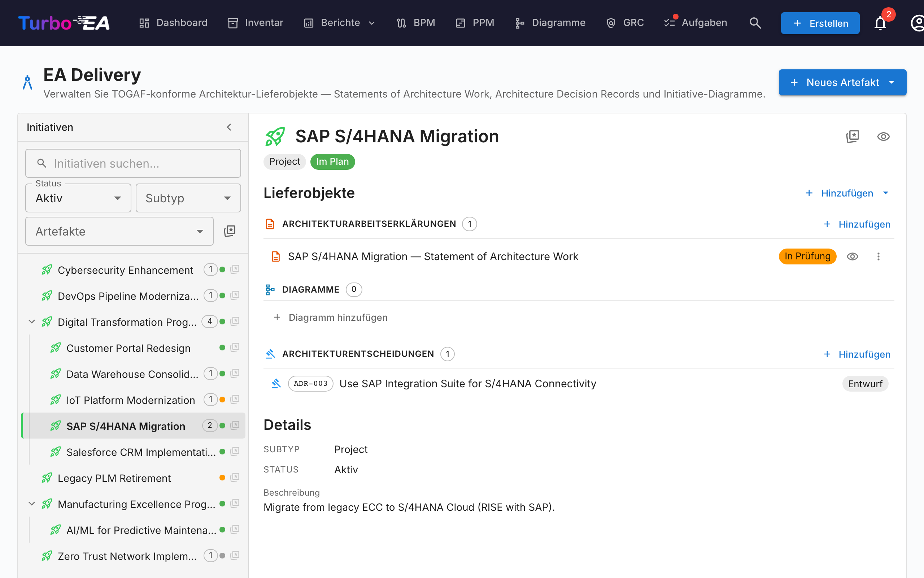This screenshot has height=578, width=924.
Task: Open notifications bell
Action: tap(880, 23)
